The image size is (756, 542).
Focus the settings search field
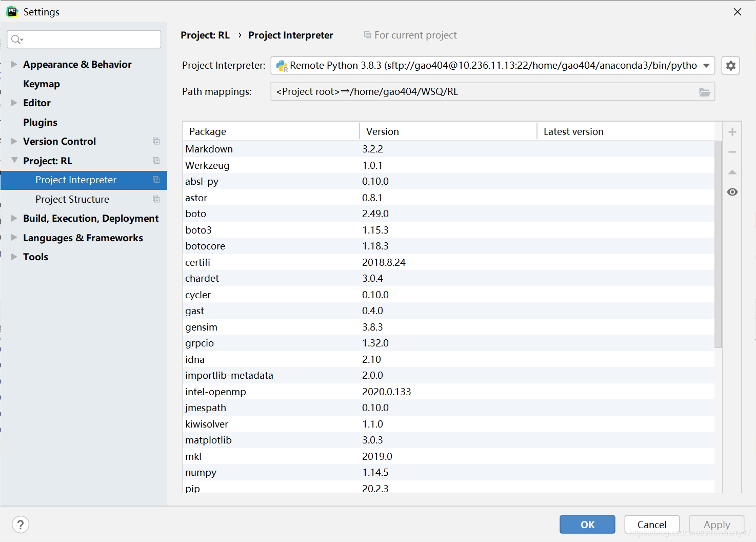click(84, 40)
